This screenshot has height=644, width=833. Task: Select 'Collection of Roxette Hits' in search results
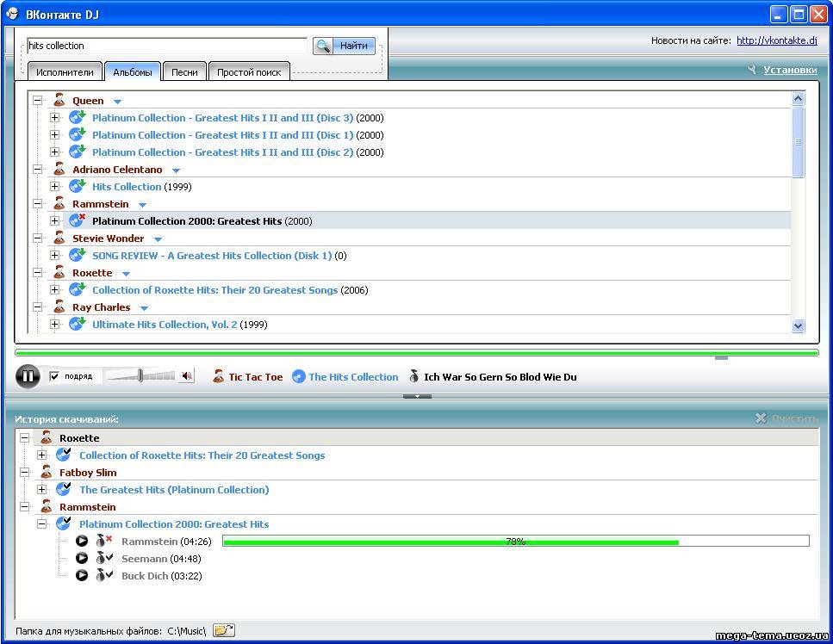[x=214, y=290]
